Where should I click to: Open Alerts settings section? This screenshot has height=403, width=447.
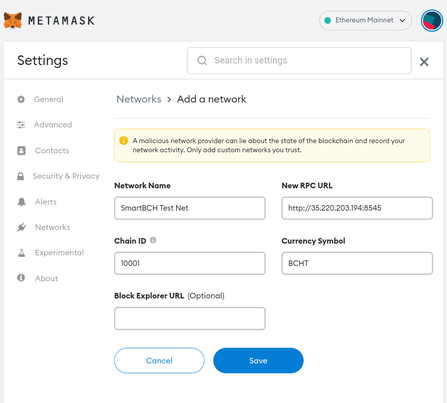46,202
